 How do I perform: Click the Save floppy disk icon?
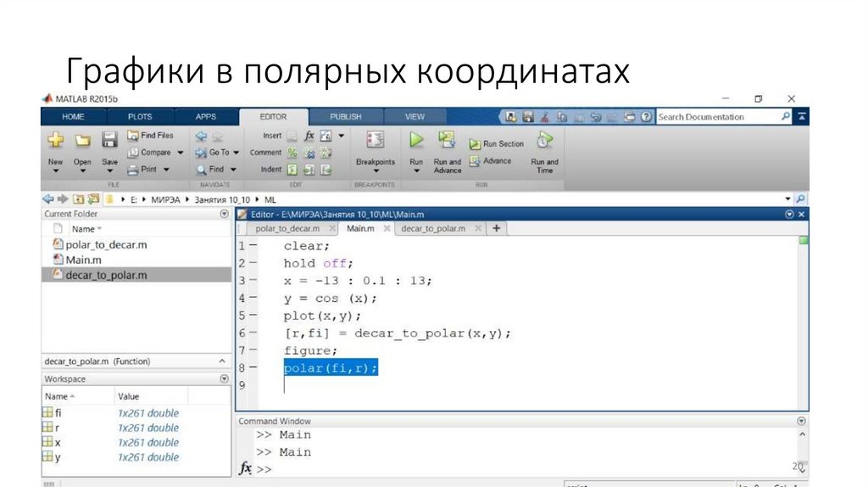click(109, 140)
